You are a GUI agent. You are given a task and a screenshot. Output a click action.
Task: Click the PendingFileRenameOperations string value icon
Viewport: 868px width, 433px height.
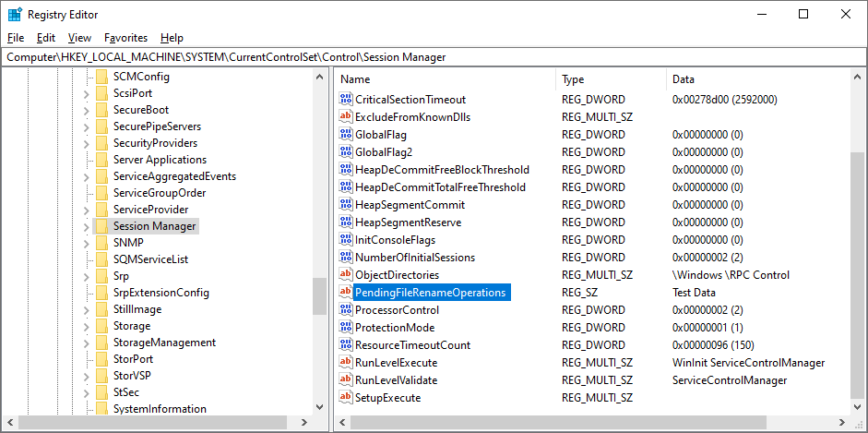point(346,293)
